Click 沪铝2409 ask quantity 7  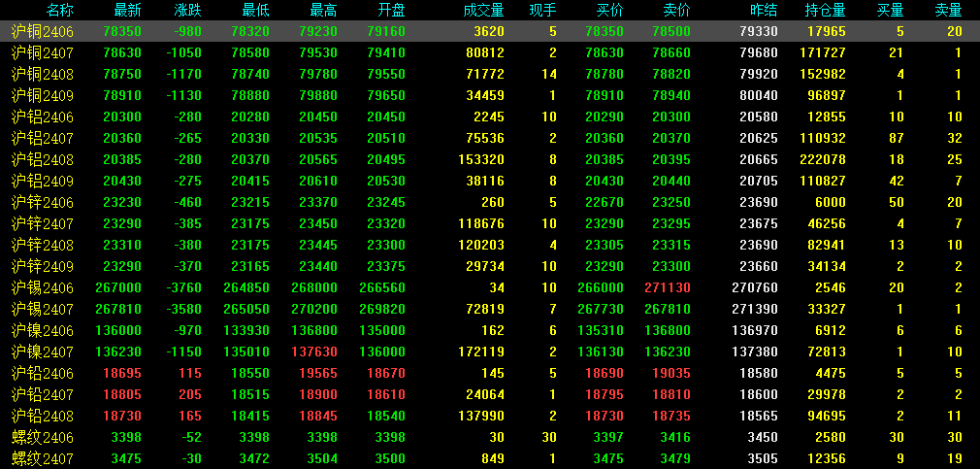point(958,182)
